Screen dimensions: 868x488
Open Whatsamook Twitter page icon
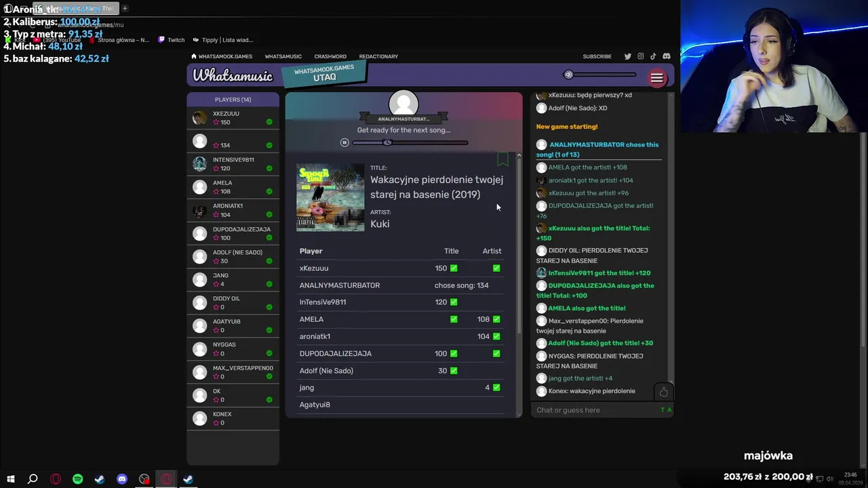pyautogui.click(x=627, y=56)
